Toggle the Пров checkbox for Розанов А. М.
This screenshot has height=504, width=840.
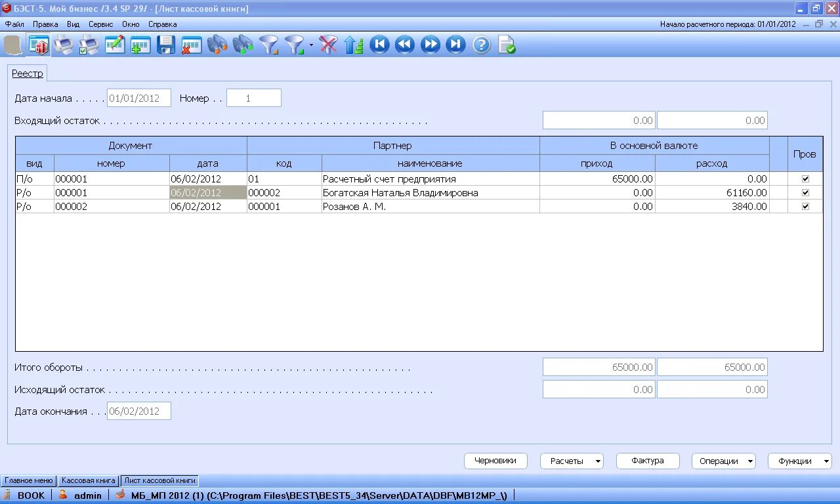(x=805, y=206)
